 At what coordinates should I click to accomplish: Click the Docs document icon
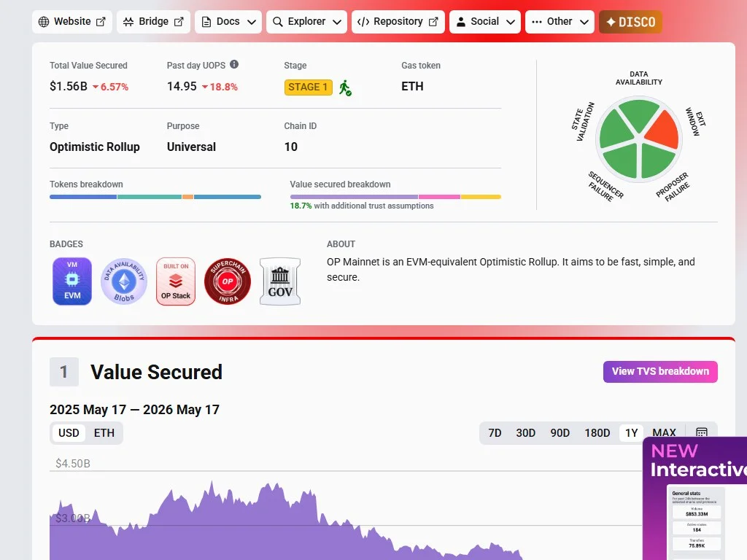(x=206, y=22)
